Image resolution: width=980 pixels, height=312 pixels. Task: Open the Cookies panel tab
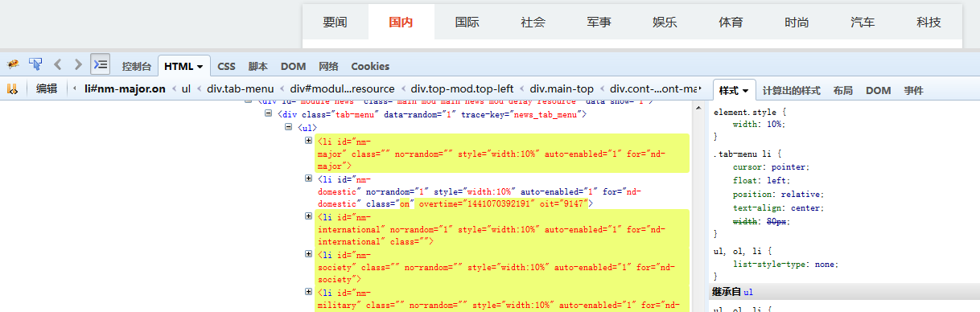370,66
